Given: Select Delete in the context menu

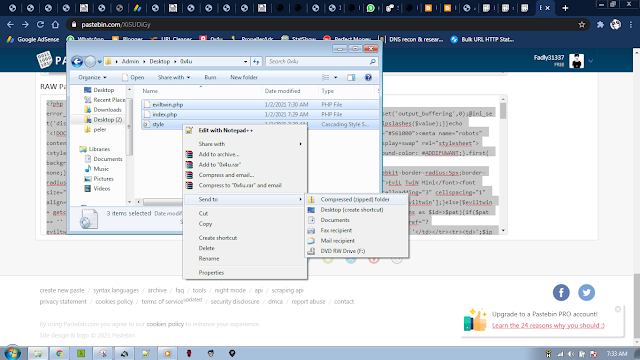Looking at the screenshot, I should [245, 248].
